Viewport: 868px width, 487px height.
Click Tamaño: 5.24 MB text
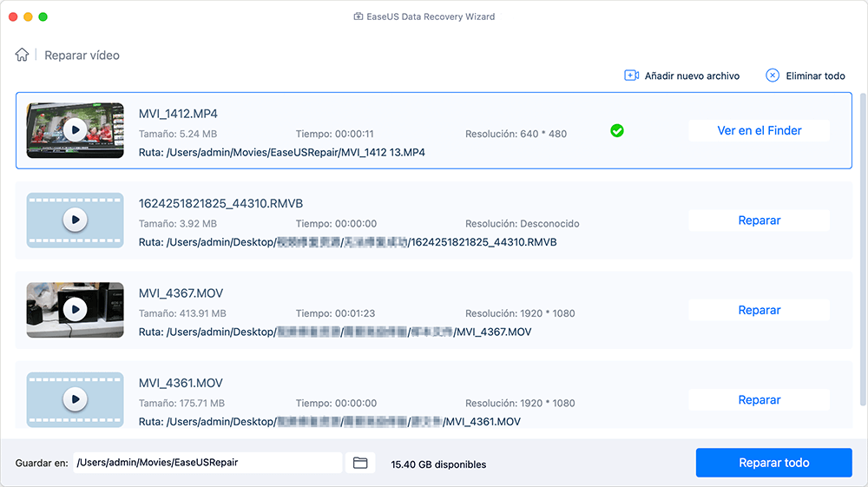coord(178,134)
